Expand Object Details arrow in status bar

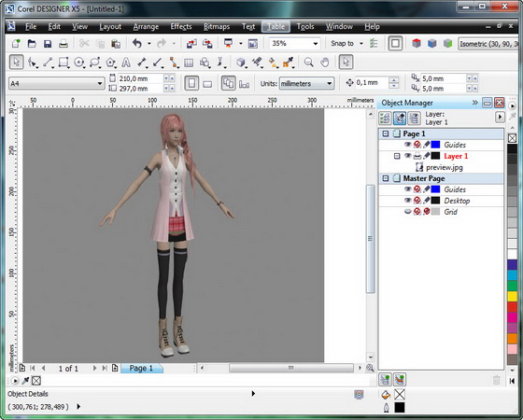[x=253, y=393]
